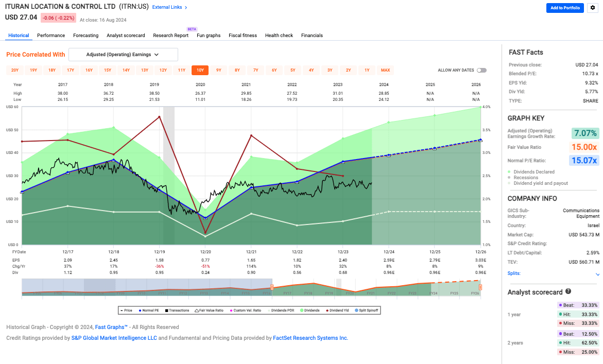Click the Fair Value Ratio triangle legend icon
Screen dimensions: 603x364
(197, 310)
